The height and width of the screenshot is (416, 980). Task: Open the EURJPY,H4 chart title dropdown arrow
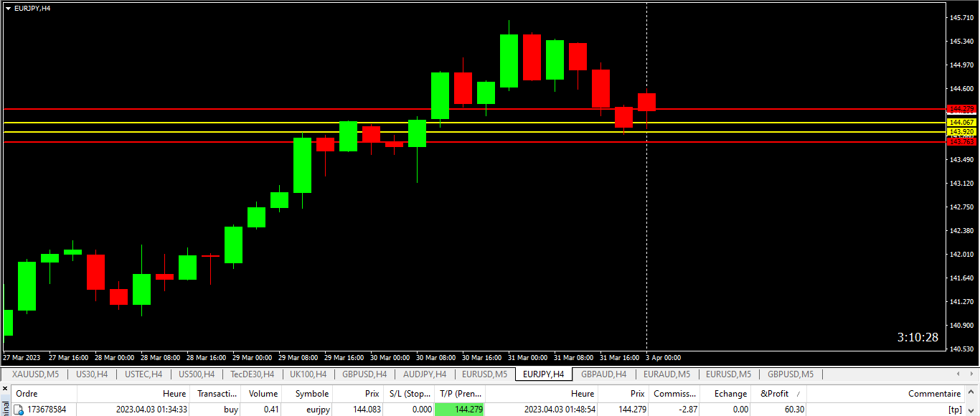(8, 8)
